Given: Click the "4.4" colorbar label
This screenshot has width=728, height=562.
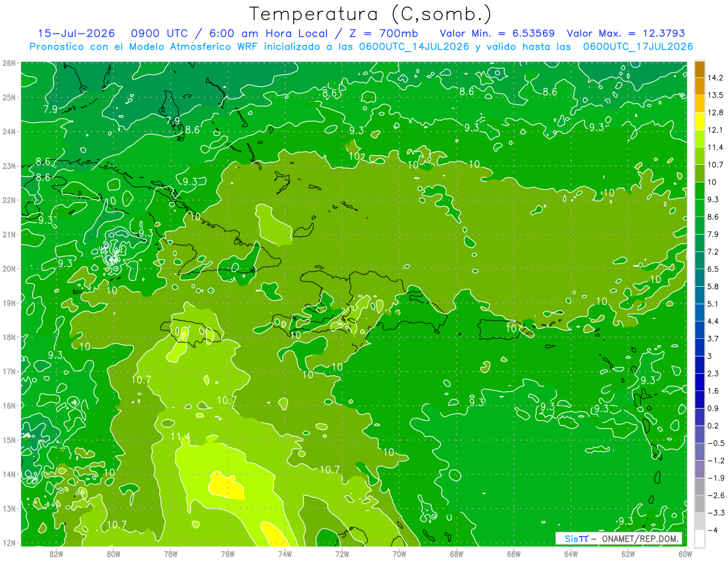Looking at the screenshot, I should click(713, 321).
